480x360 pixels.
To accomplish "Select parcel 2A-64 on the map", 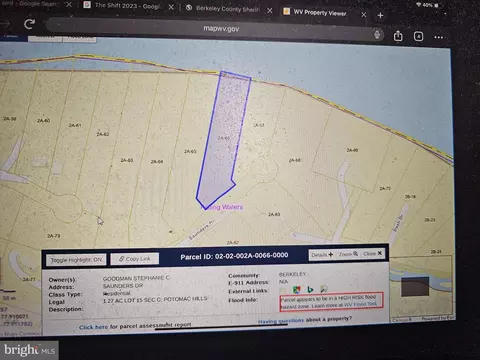I will click(157, 162).
